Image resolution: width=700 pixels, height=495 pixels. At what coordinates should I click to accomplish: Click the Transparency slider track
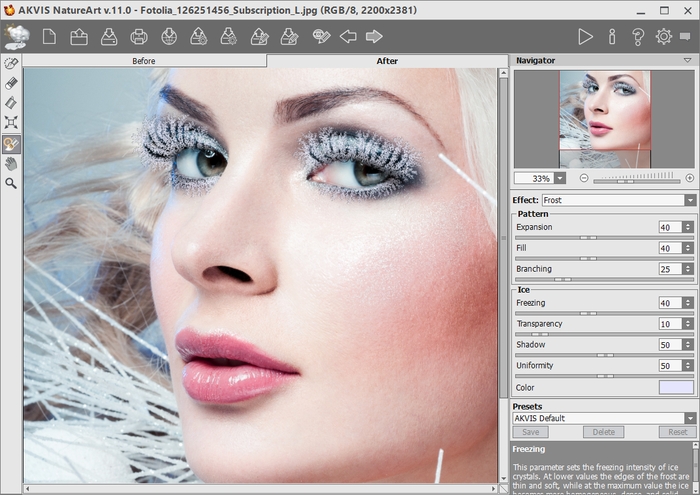(604, 334)
